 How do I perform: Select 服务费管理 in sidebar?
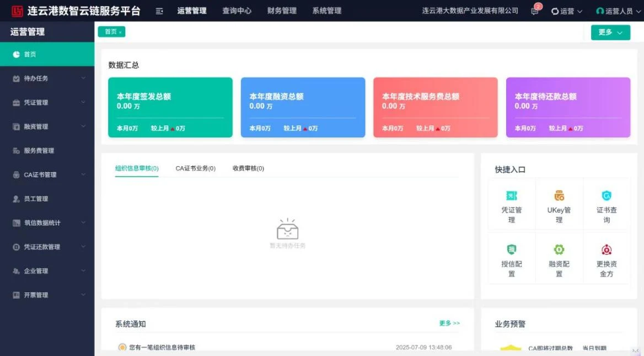47,151
